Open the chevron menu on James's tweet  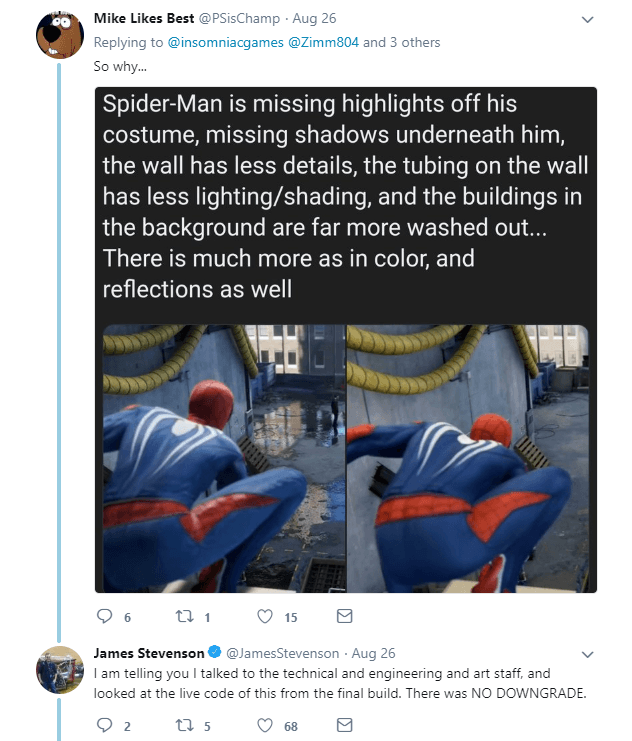click(587, 654)
